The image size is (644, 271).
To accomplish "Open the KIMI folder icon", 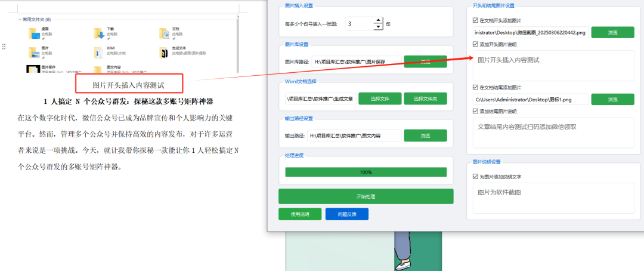I will click(x=99, y=53).
